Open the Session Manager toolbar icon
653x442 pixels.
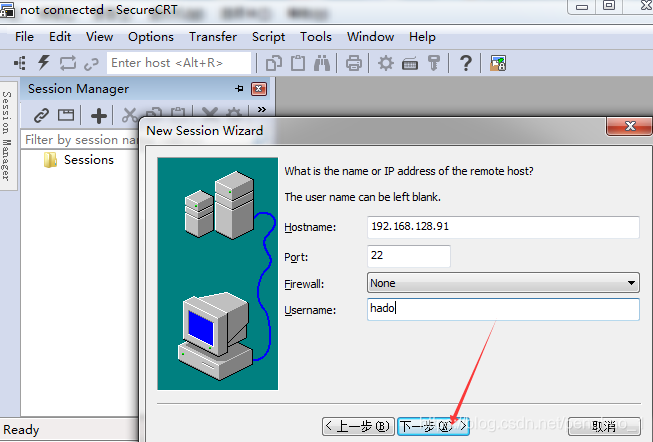pyautogui.click(x=20, y=63)
